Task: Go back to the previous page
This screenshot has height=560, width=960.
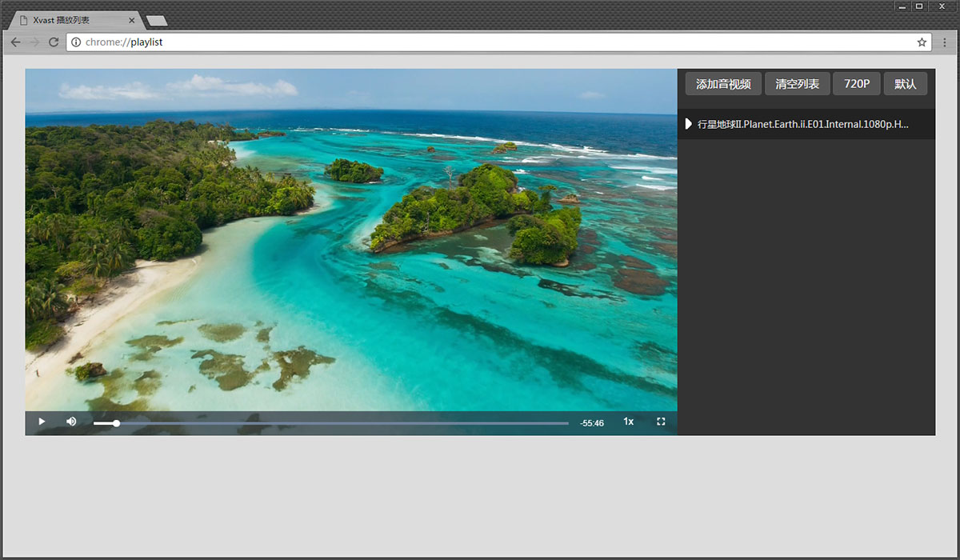Action: point(16,42)
